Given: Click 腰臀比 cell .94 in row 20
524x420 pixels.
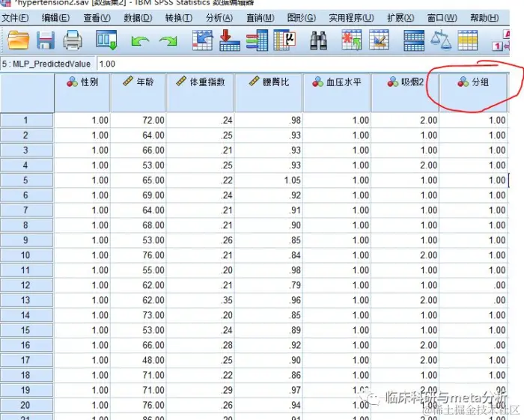Looking at the screenshot, I should coord(269,405).
